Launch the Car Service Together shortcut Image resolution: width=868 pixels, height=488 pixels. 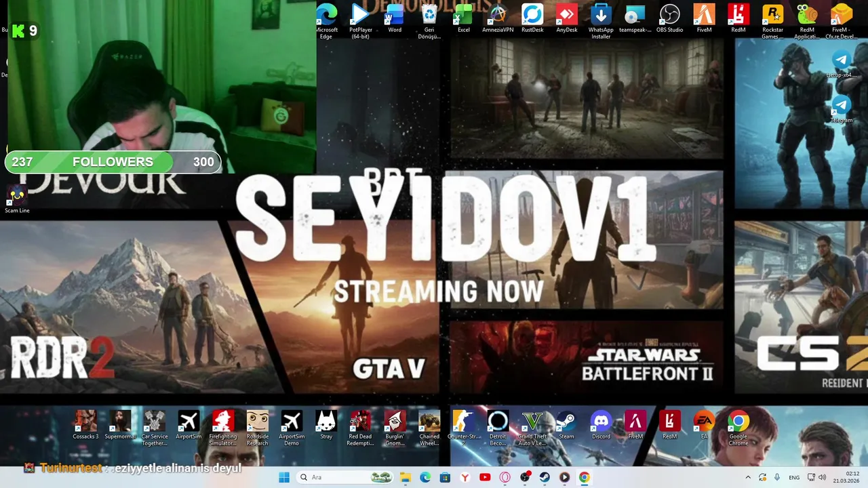pyautogui.click(x=155, y=428)
